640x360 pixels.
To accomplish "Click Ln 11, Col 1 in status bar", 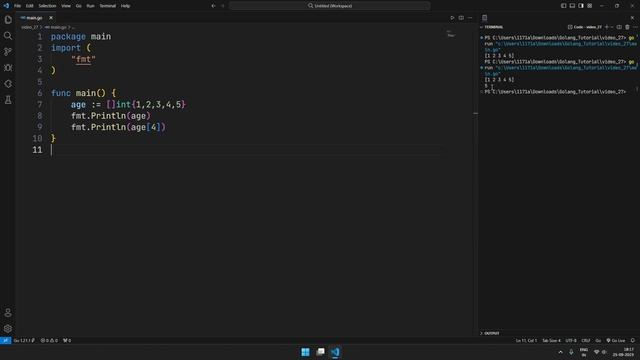I will coord(526,340).
